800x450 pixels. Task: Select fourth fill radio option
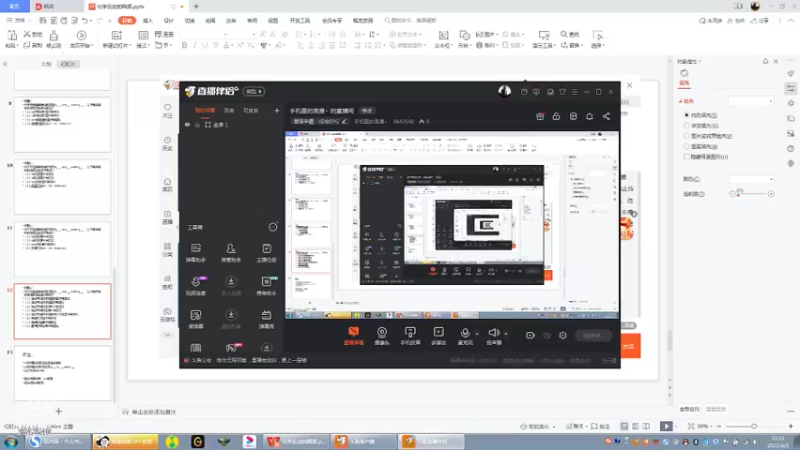pyautogui.click(x=686, y=146)
